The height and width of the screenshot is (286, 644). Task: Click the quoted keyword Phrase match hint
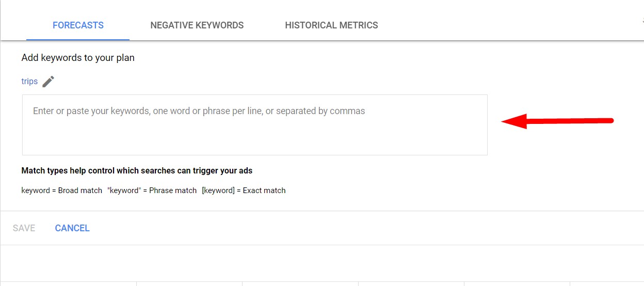152,190
